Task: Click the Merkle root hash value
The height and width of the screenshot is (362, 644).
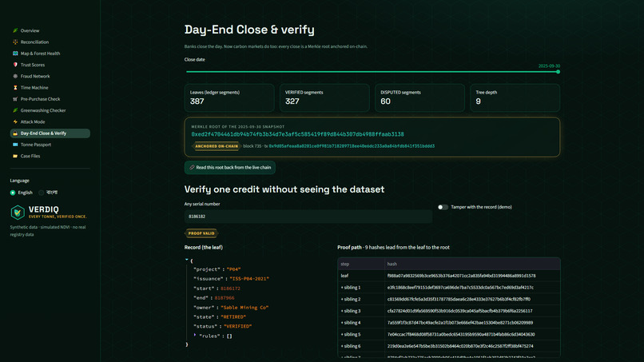Action: [x=297, y=134]
